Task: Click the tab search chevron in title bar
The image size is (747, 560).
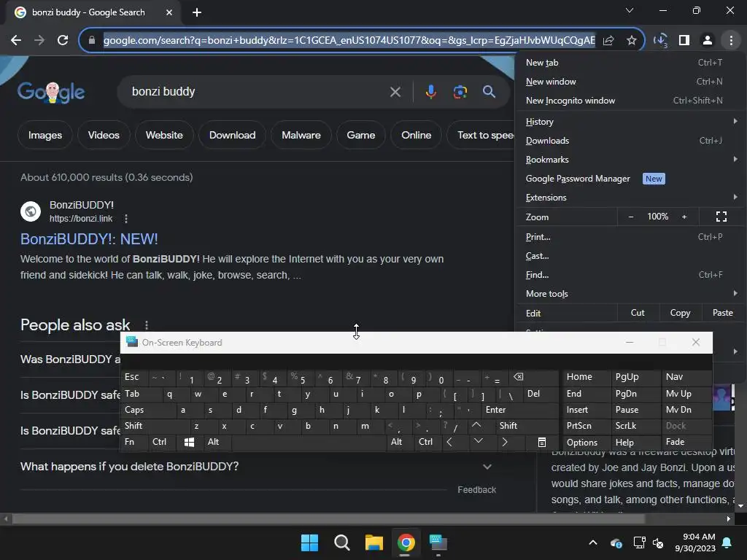Action: (630, 10)
